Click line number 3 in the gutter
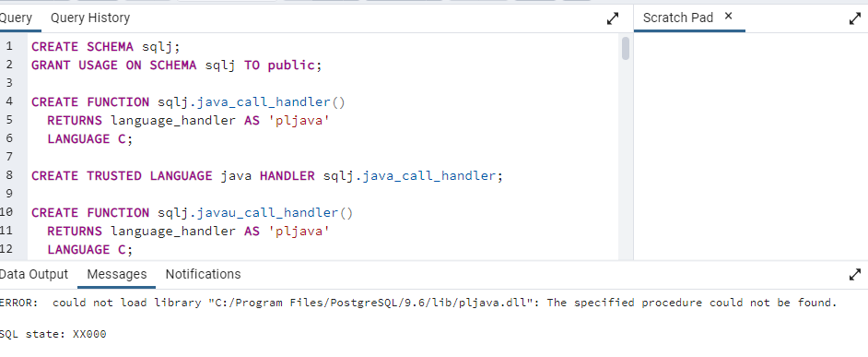 9,83
